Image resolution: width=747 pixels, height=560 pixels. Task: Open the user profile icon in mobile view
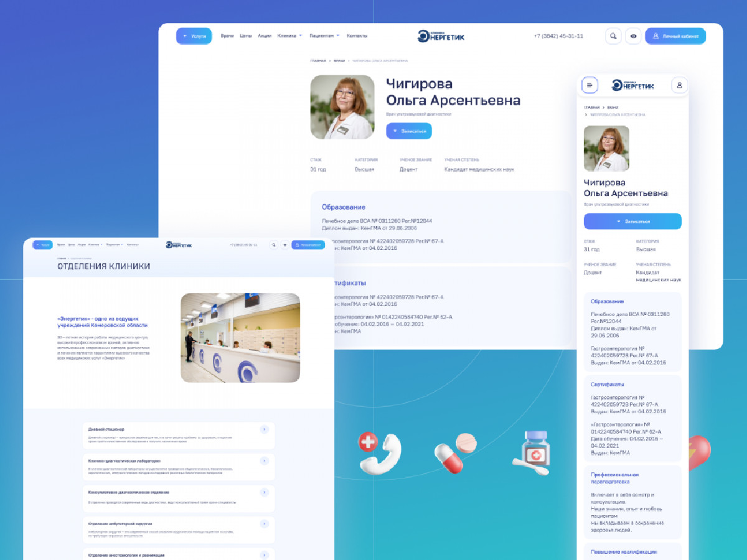[680, 85]
